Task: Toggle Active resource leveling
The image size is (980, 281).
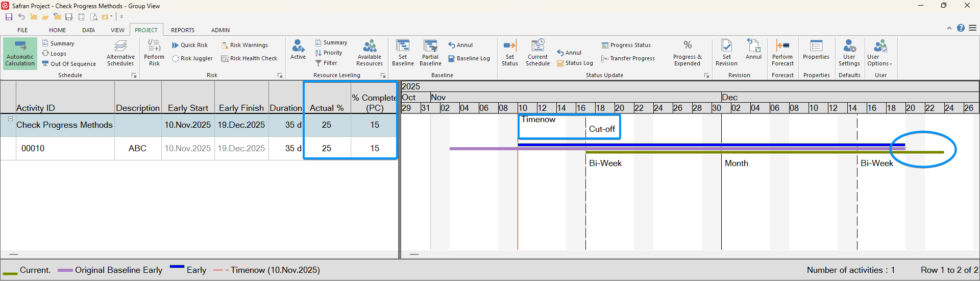Action: [298, 50]
